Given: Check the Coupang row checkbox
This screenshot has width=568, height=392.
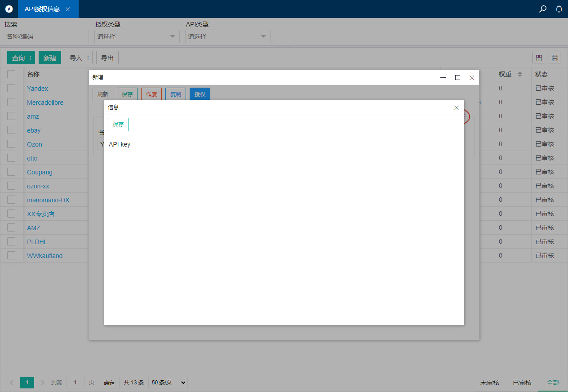Looking at the screenshot, I should tap(11, 172).
